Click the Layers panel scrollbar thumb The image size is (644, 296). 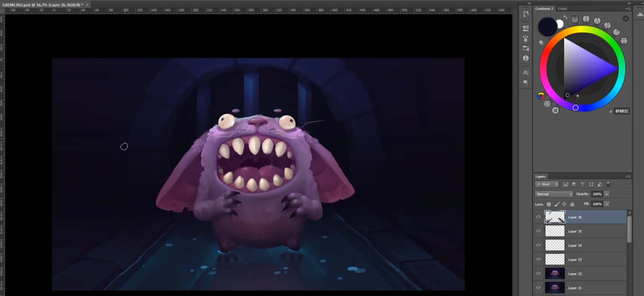click(629, 229)
